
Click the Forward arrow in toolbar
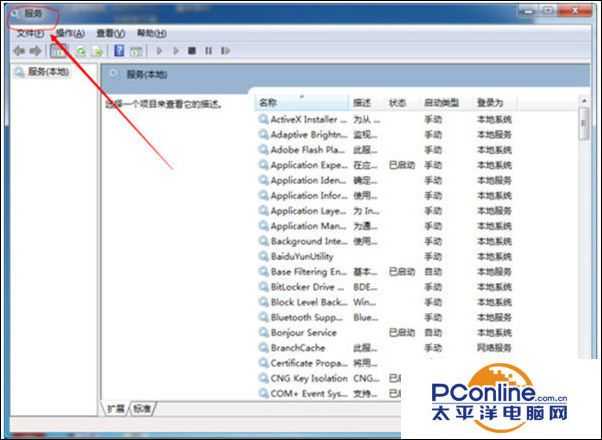(x=35, y=51)
